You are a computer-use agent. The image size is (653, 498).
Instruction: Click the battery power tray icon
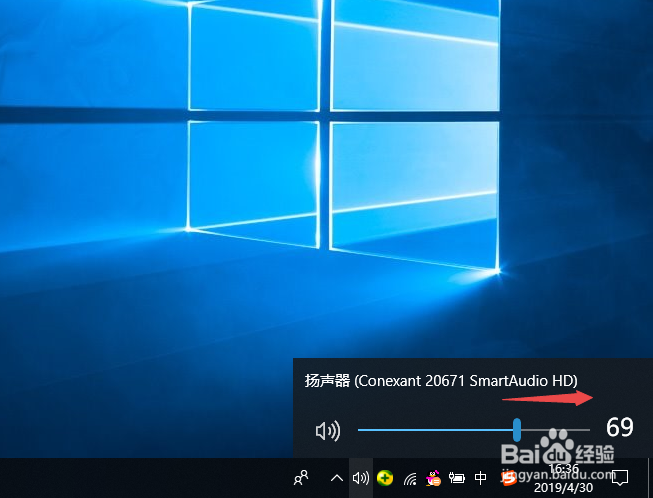pos(456,478)
